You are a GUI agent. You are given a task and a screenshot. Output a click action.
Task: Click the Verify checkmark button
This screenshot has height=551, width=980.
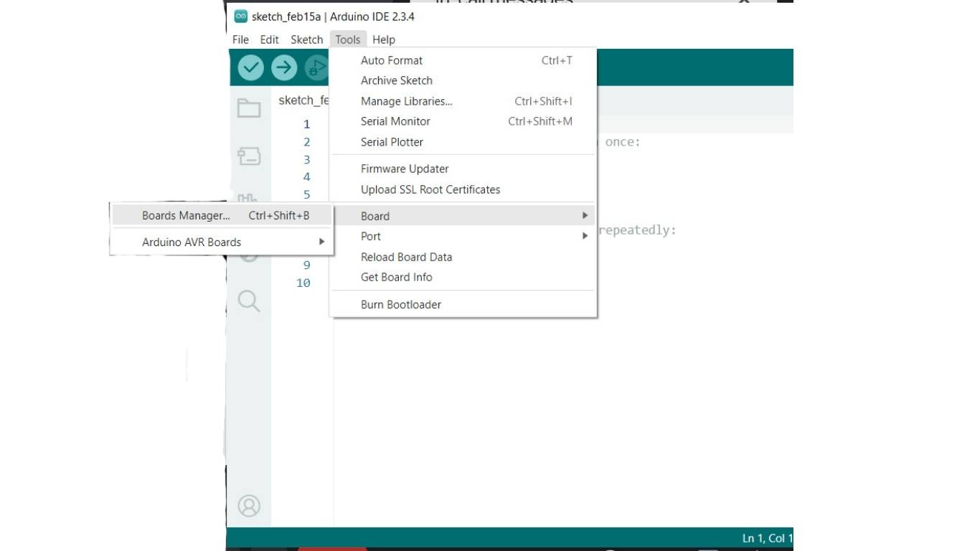250,67
